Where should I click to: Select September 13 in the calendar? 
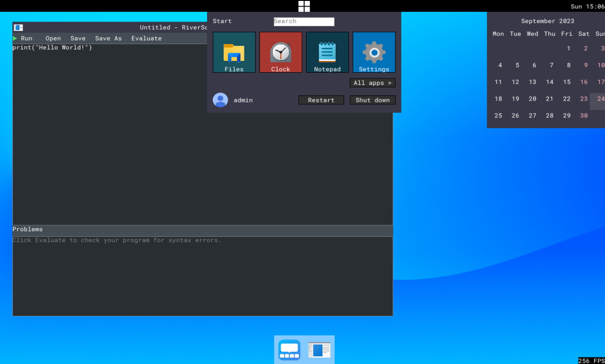(533, 82)
